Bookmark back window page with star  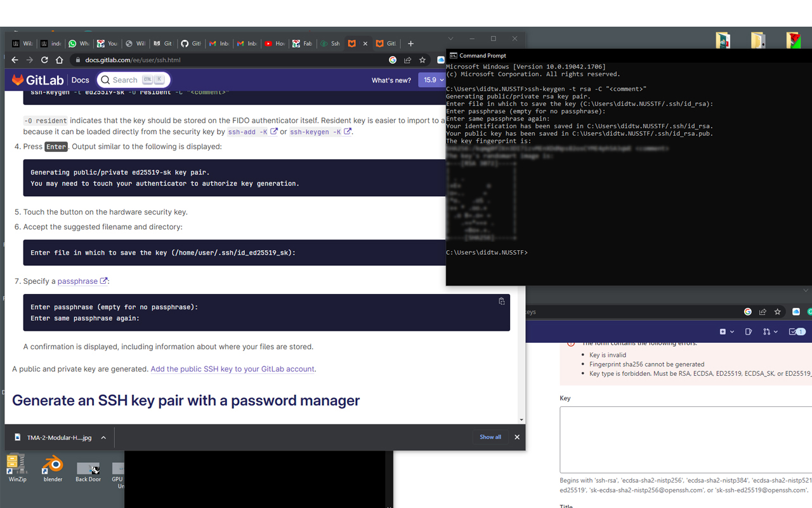pyautogui.click(x=777, y=312)
